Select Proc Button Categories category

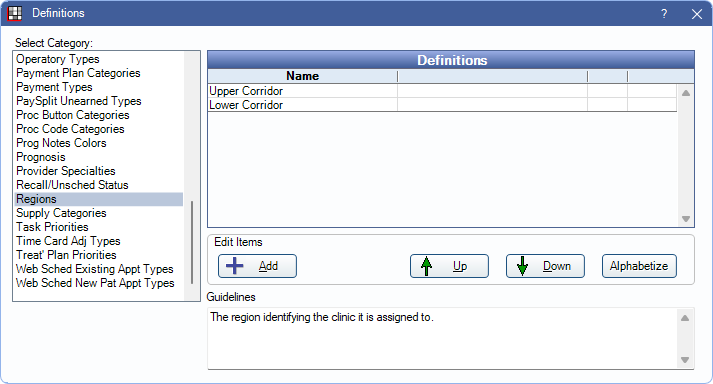(99, 115)
